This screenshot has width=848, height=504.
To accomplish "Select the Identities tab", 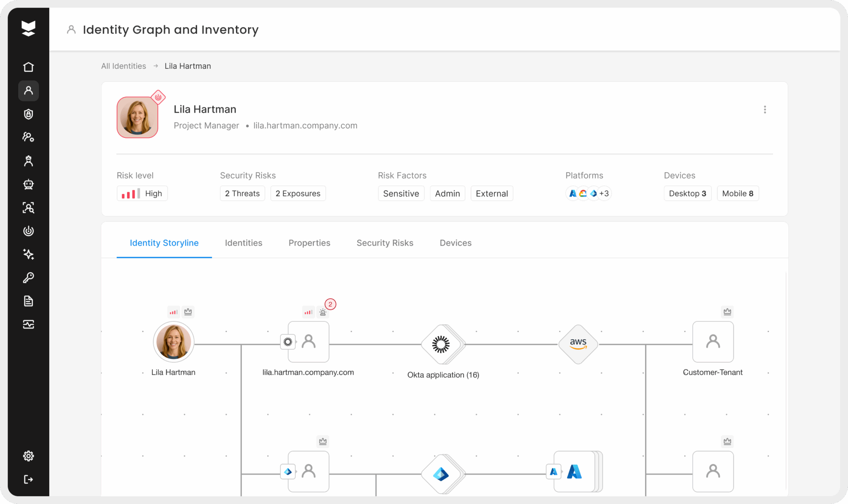I will point(243,243).
